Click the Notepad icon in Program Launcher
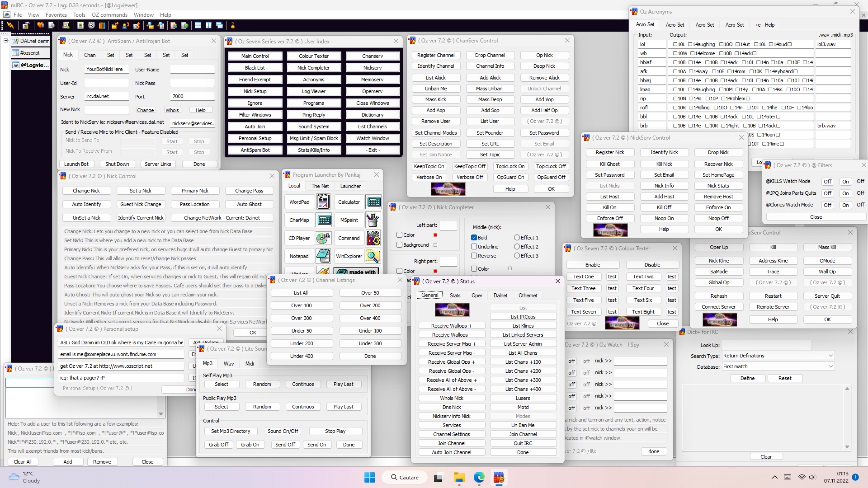 tap(323, 256)
